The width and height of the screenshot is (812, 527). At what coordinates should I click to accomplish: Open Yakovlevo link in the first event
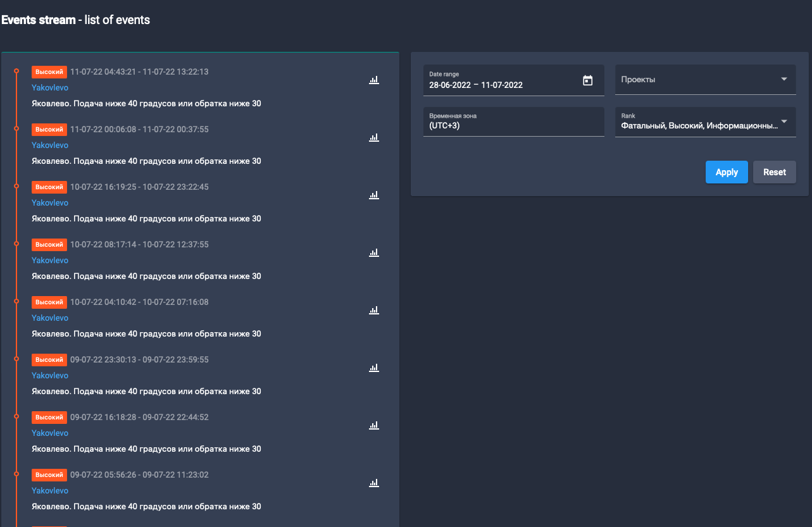[x=50, y=88]
